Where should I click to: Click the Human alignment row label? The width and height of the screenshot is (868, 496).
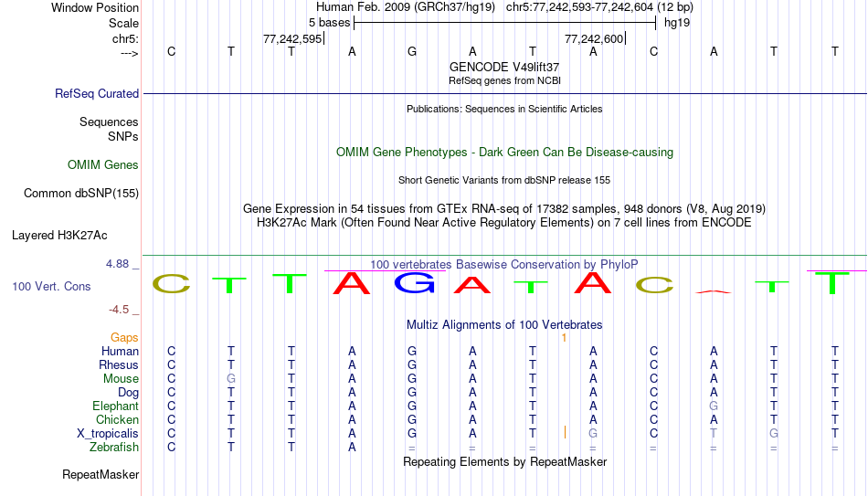[x=120, y=351]
